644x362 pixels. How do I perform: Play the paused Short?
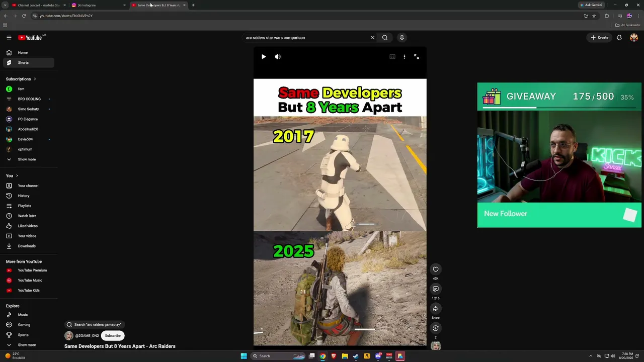[x=264, y=57]
